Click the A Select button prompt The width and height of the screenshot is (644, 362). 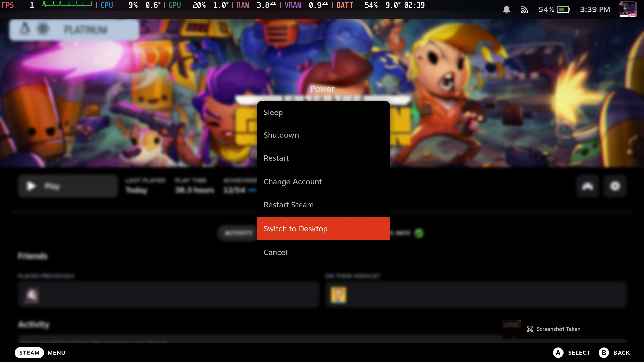click(572, 353)
